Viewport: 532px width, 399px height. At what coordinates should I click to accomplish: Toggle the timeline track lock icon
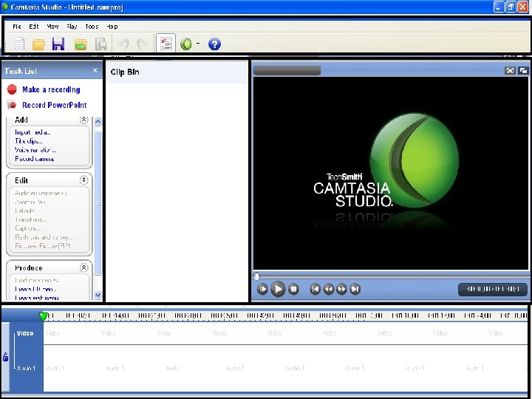[x=6, y=358]
